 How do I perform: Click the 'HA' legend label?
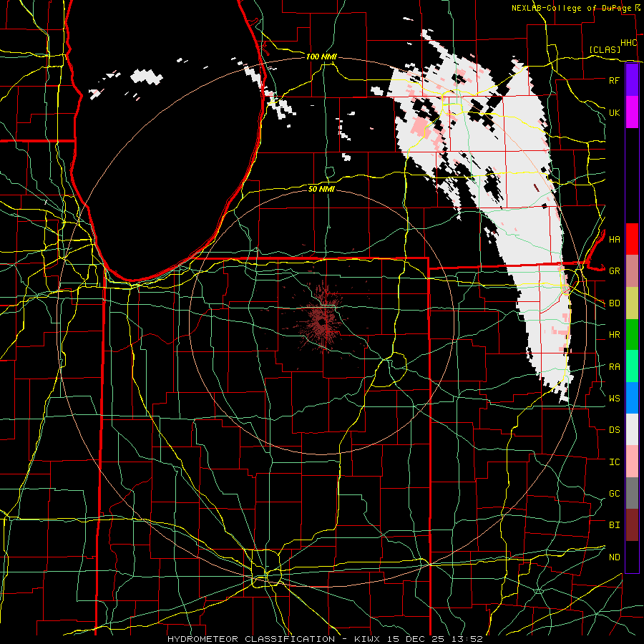click(x=614, y=240)
